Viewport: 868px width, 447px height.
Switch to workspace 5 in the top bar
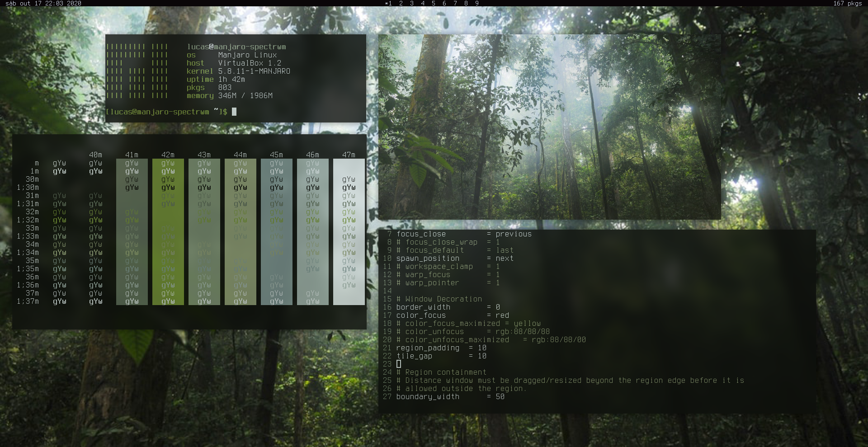click(x=434, y=3)
